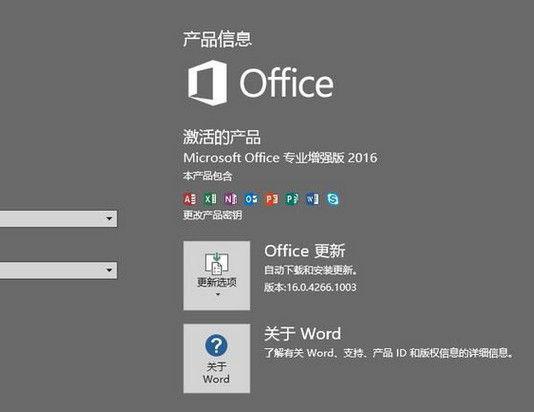The width and height of the screenshot is (534, 412).
Task: Expand the lower dropdown arrow on left
Action: pyautogui.click(x=109, y=270)
